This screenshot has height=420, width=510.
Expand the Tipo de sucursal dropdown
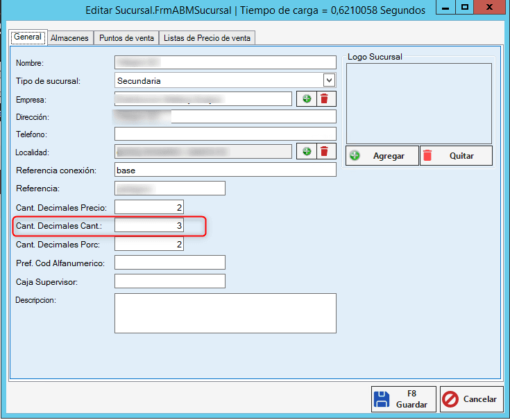[x=329, y=80]
